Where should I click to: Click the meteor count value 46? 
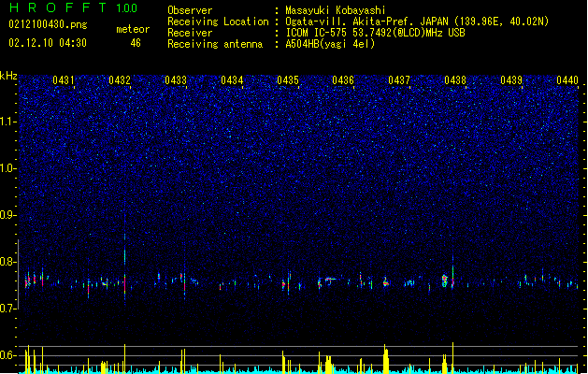[136, 43]
